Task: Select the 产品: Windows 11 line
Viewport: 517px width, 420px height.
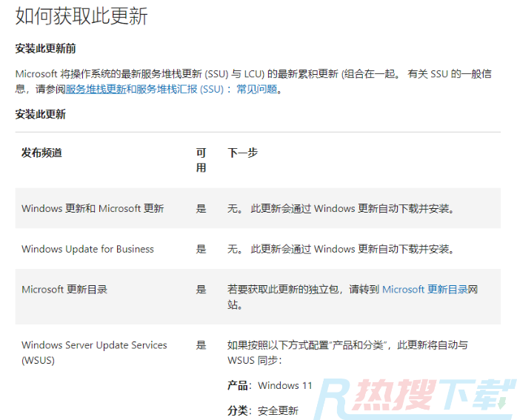Action: click(270, 385)
